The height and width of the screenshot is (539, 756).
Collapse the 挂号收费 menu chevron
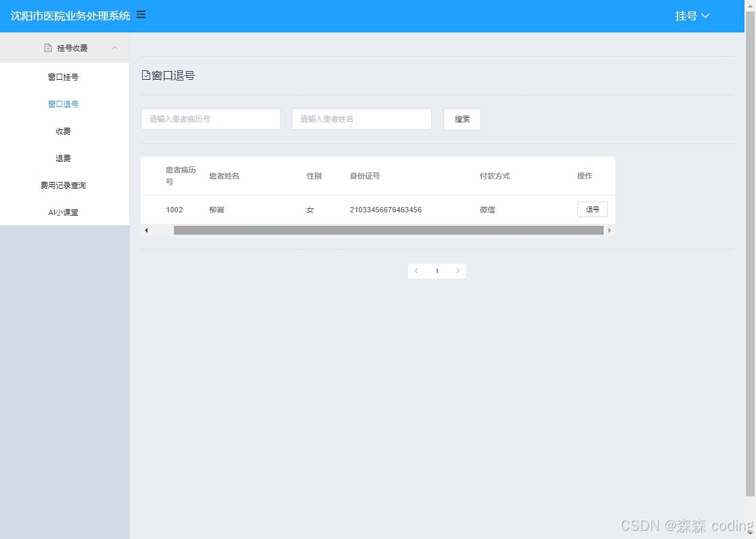[x=115, y=48]
